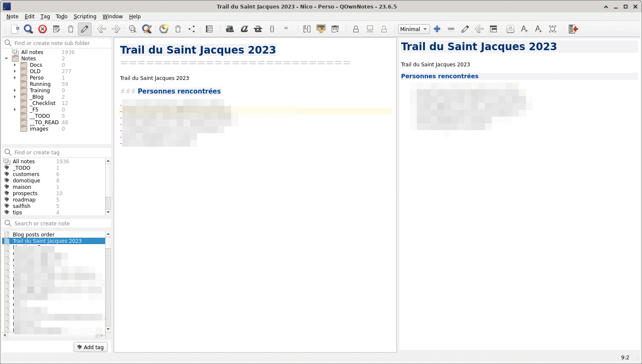Apply italic formatting to text

click(244, 29)
